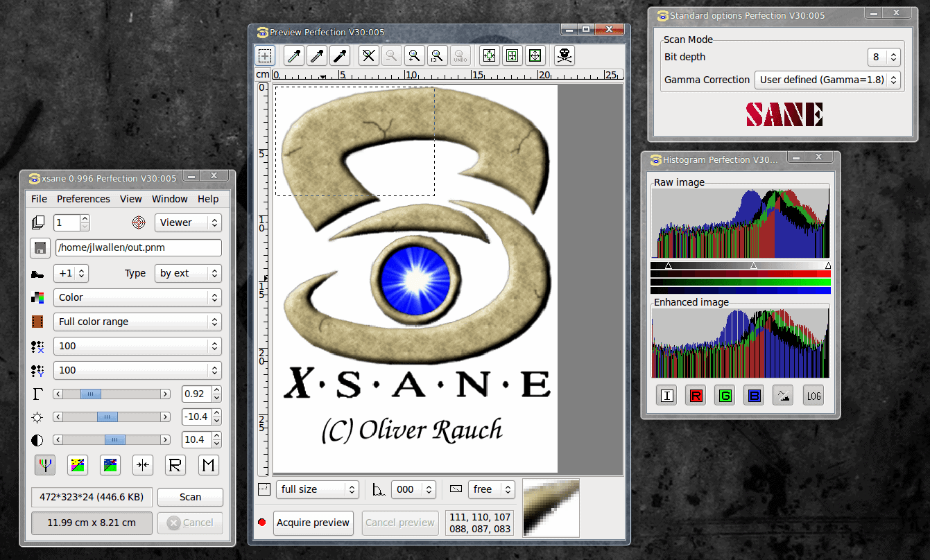Viewport: 930px width, 560px height.
Task: Click the Acquire preview button
Action: click(x=313, y=523)
